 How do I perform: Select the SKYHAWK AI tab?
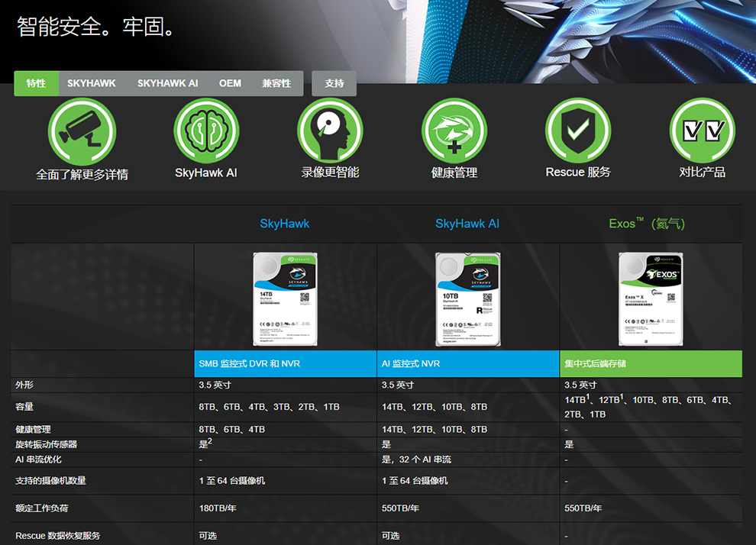tap(168, 83)
